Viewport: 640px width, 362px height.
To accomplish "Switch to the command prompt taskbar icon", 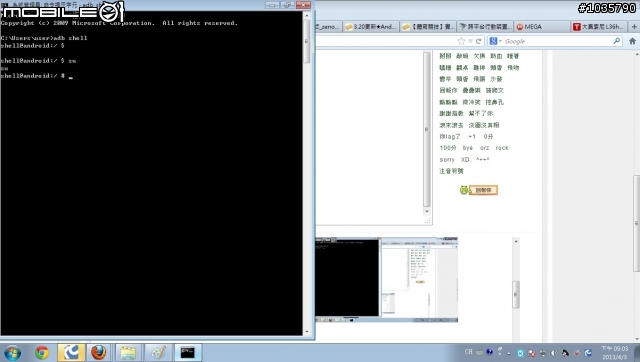I will tap(188, 353).
